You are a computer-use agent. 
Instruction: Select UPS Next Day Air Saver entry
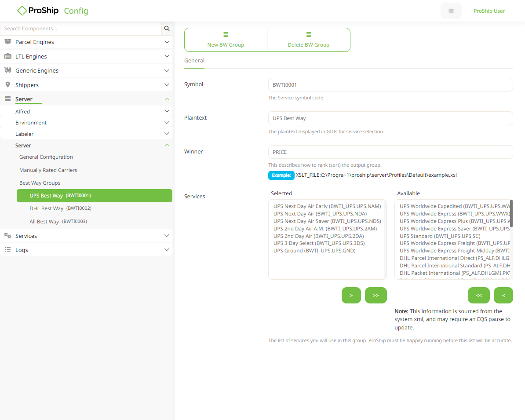pos(327,221)
